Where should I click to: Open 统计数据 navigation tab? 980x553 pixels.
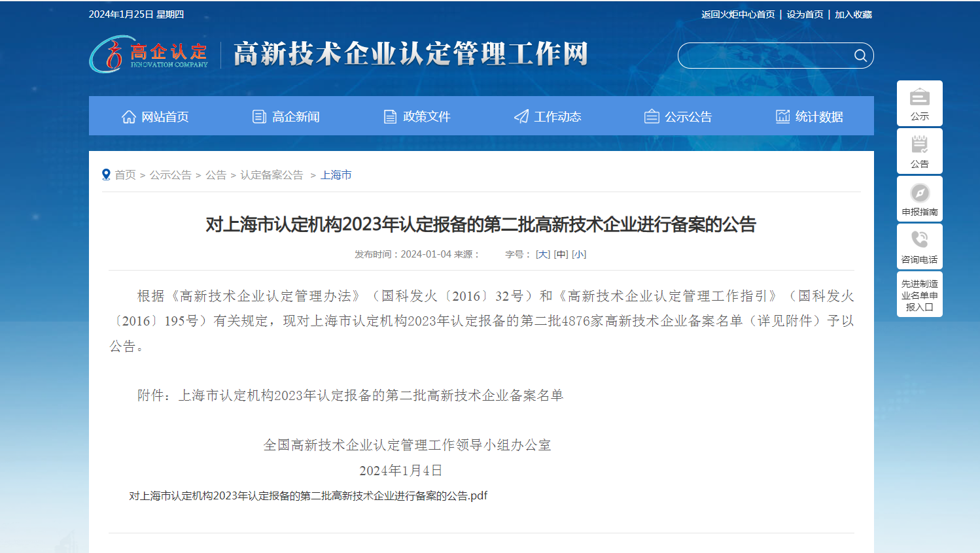pyautogui.click(x=809, y=116)
